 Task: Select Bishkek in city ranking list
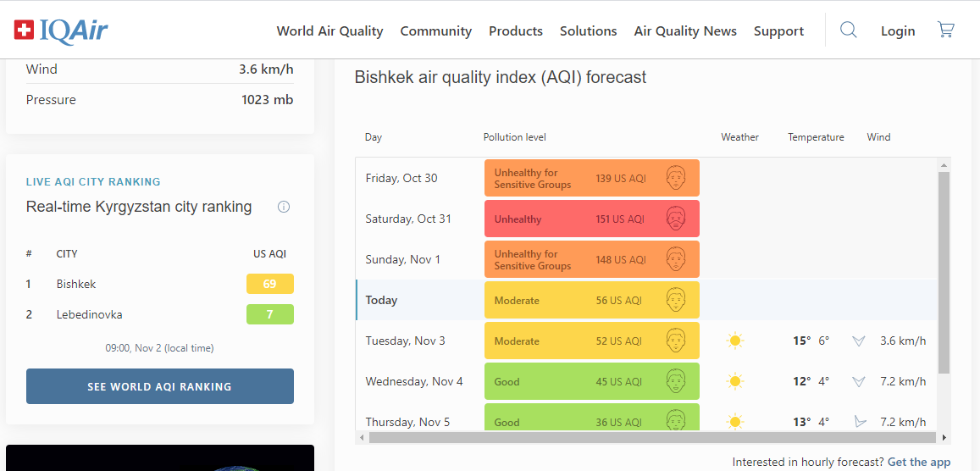[x=76, y=284]
